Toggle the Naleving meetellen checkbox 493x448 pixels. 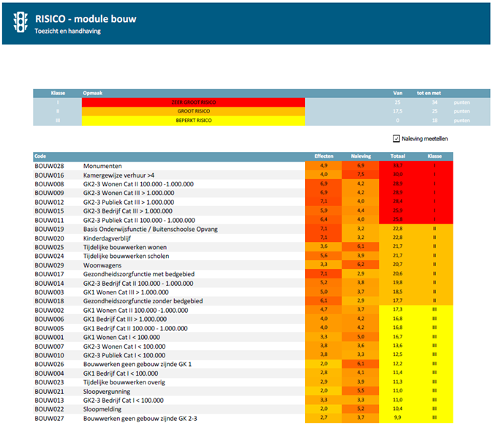coord(396,138)
